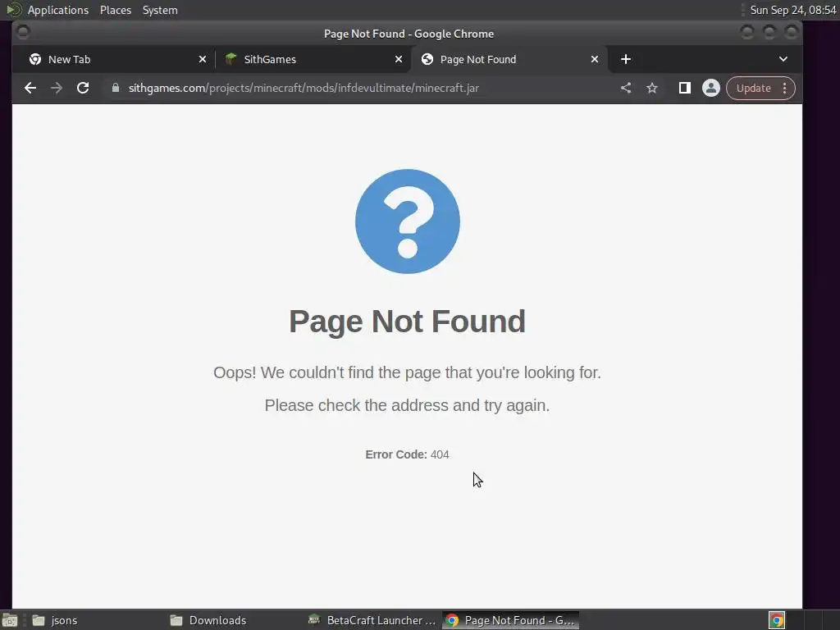Image resolution: width=840 pixels, height=630 pixels.
Task: Open the System menu
Action: (160, 10)
